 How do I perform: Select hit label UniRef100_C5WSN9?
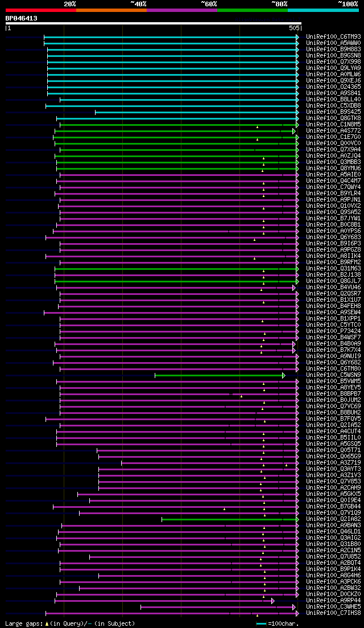[334, 375]
